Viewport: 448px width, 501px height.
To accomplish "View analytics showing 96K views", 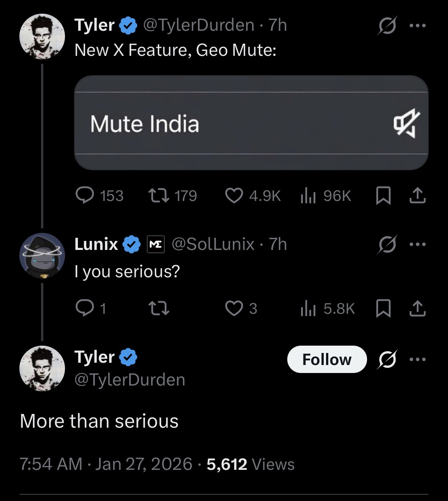I will click(x=308, y=196).
